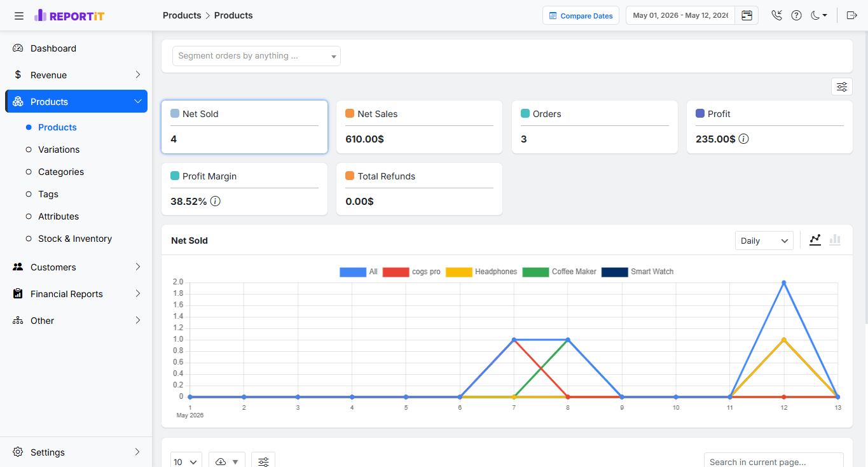Open table column settings icon

coord(263,461)
